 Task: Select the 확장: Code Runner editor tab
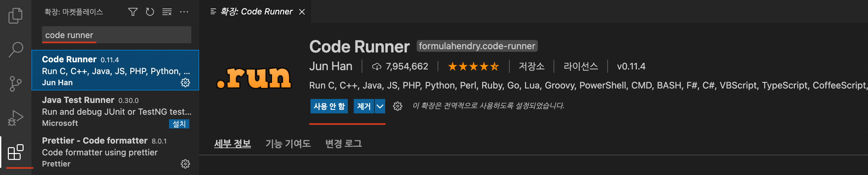pyautogui.click(x=255, y=11)
